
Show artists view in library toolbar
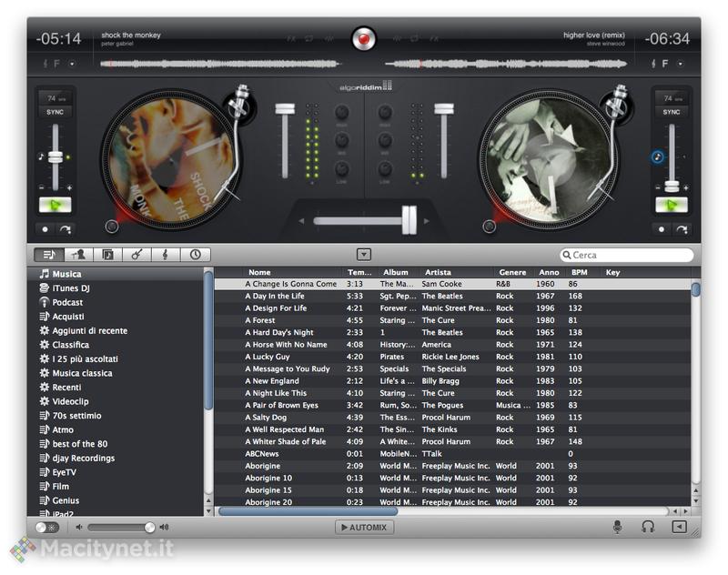(78, 255)
